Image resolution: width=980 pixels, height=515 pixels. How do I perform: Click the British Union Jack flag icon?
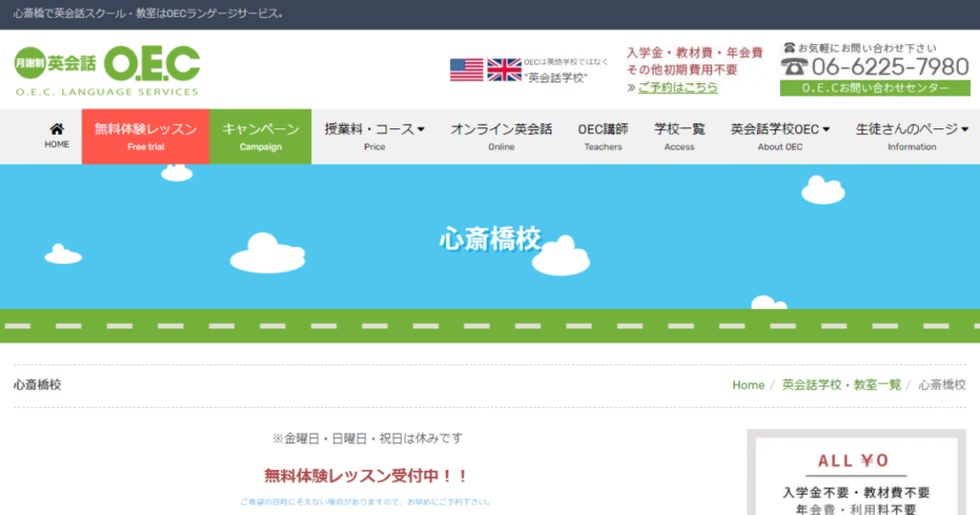503,70
